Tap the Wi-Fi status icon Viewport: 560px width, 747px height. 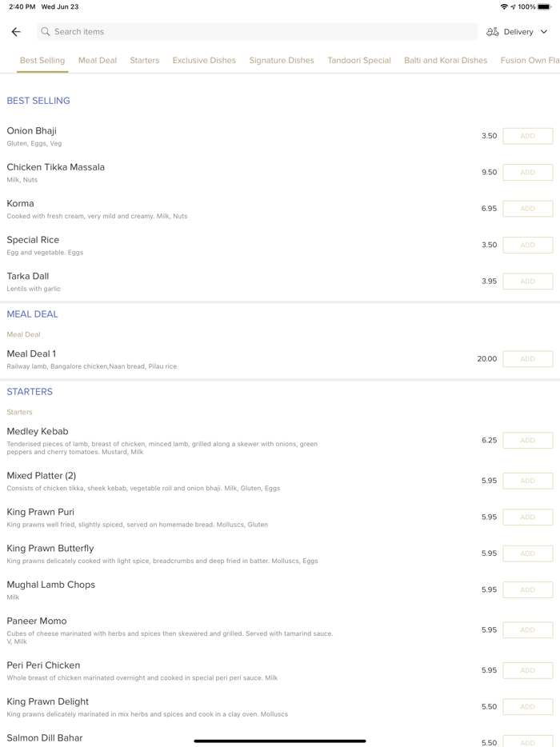click(x=504, y=6)
